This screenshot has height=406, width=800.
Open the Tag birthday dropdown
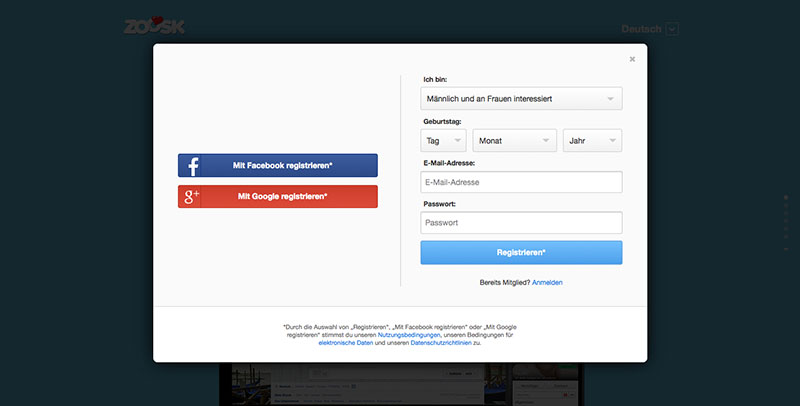[443, 141]
